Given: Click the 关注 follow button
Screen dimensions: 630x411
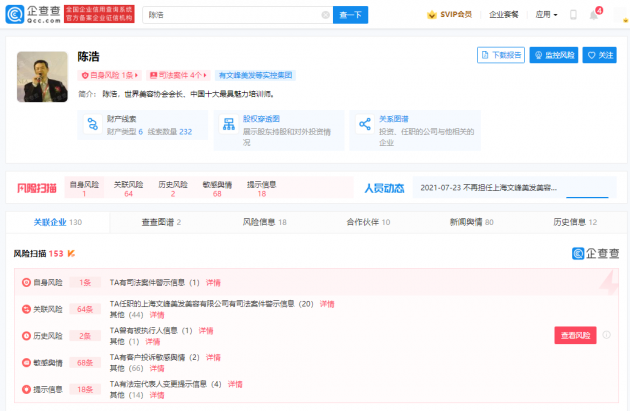Looking at the screenshot, I should (x=600, y=55).
